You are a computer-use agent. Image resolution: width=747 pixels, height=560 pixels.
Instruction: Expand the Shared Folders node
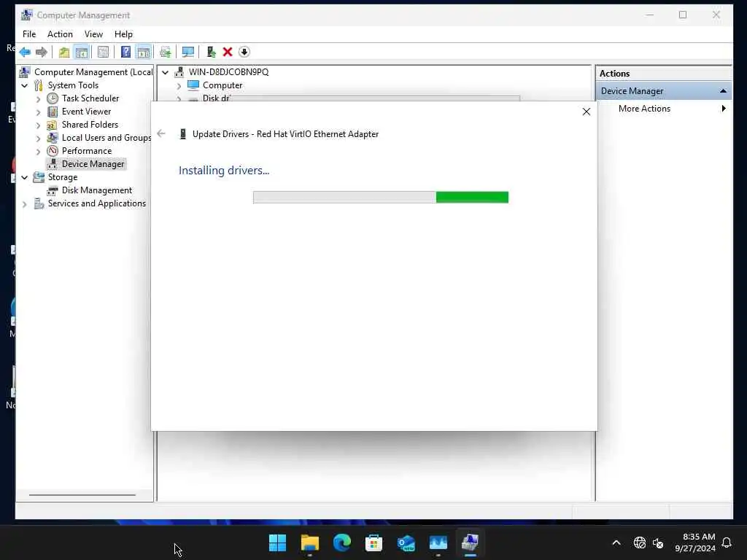38,125
